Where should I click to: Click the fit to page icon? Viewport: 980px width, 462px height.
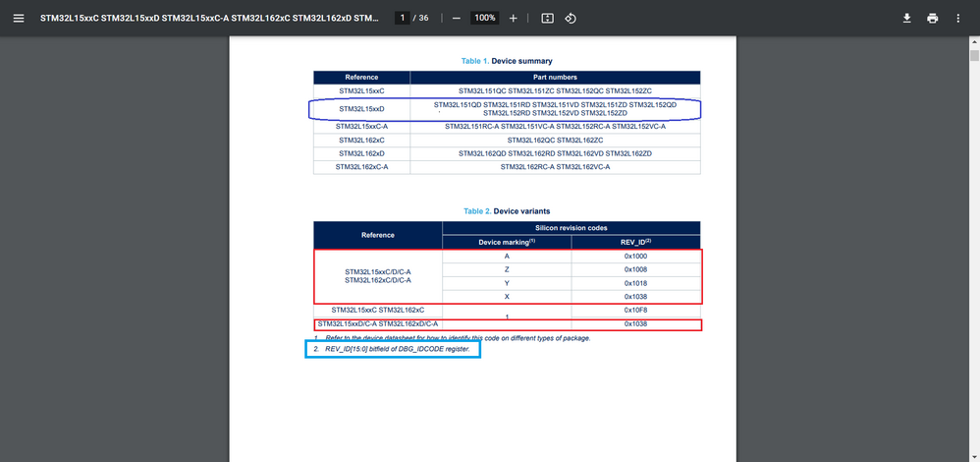coord(548,18)
